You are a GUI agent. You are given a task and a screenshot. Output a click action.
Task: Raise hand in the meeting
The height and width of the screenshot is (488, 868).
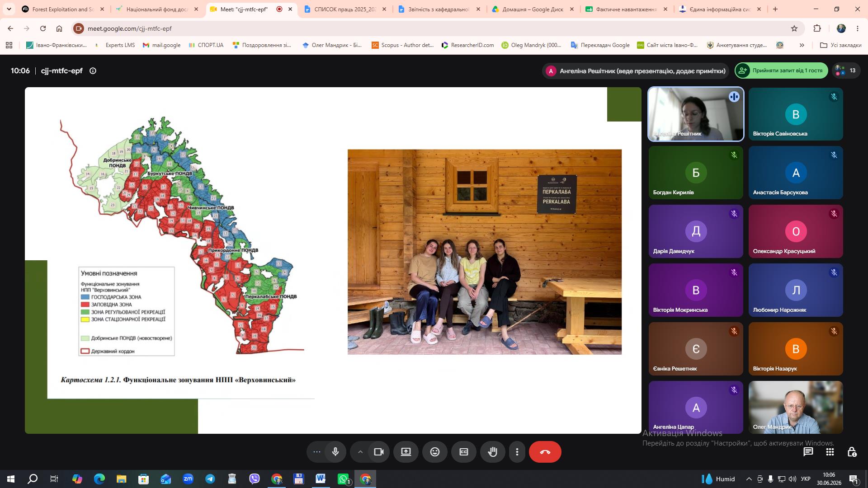pos(492,452)
